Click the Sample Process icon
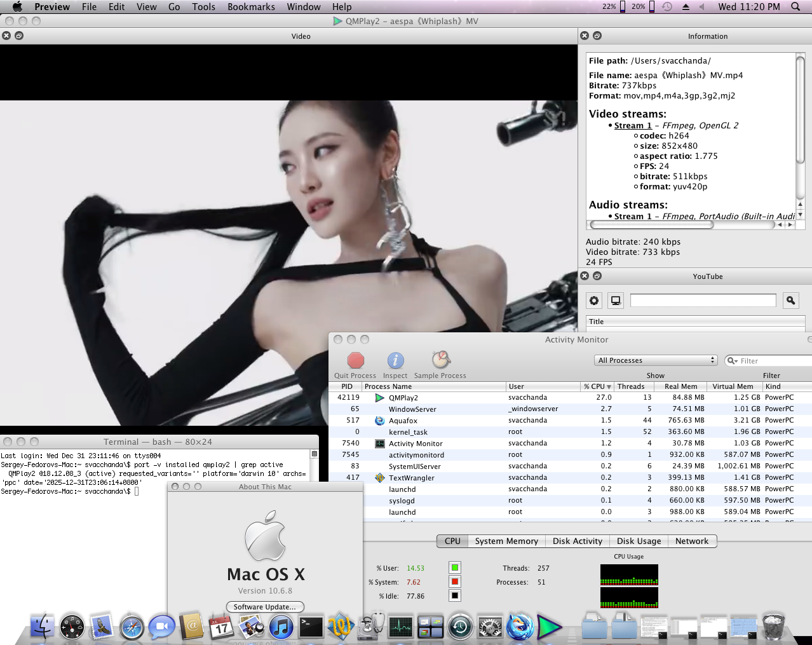The height and width of the screenshot is (645, 812). (x=440, y=360)
